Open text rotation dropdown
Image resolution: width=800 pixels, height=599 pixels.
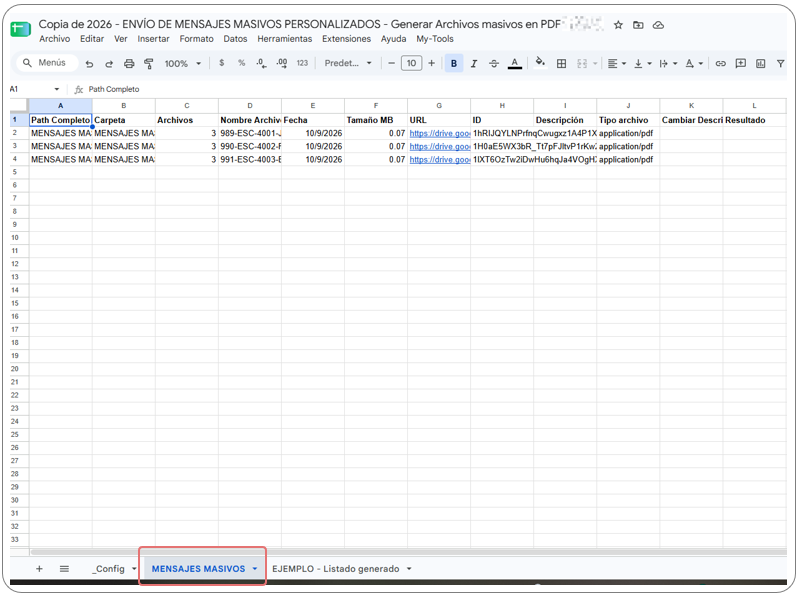[x=694, y=64]
